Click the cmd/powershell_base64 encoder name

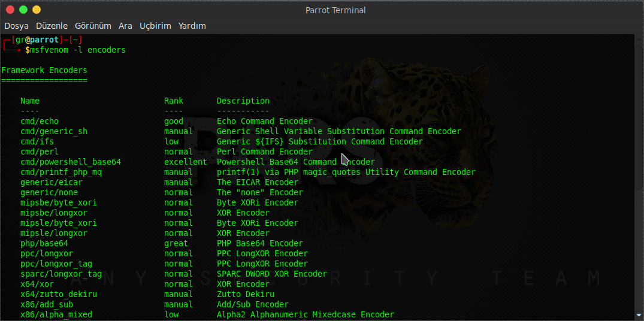[71, 162]
